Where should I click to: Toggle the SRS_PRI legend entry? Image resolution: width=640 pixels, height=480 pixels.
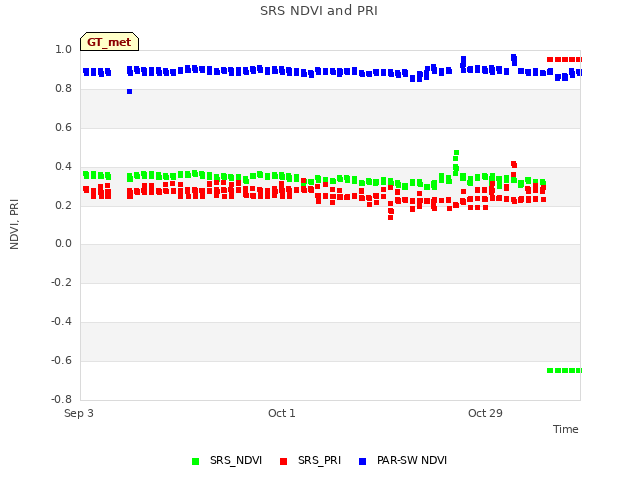pos(310,461)
